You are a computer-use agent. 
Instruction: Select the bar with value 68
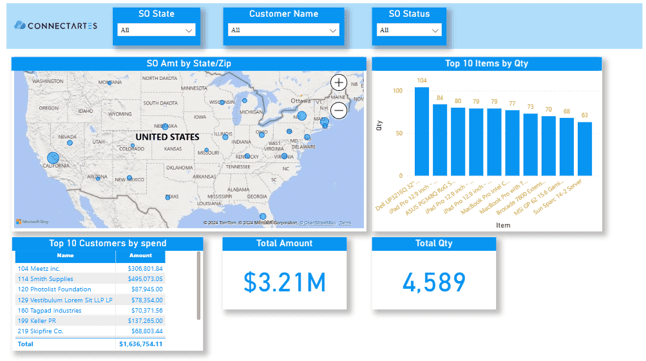(566, 147)
